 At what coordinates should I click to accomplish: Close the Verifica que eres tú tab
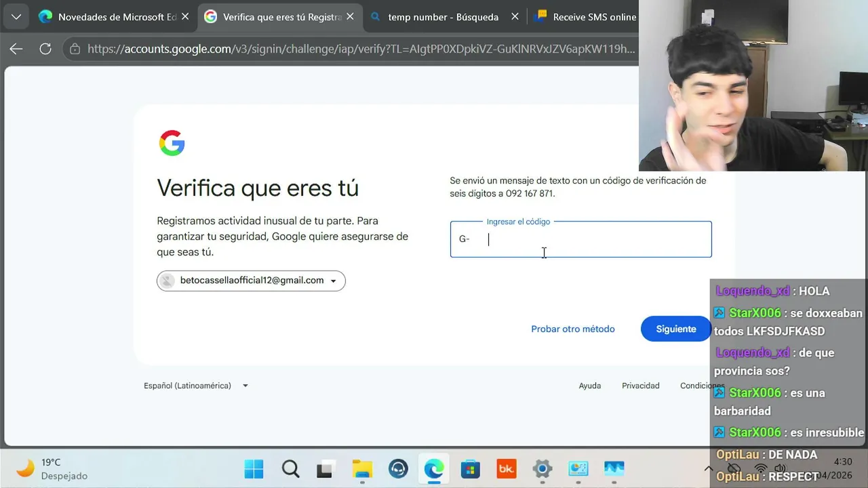(x=351, y=17)
